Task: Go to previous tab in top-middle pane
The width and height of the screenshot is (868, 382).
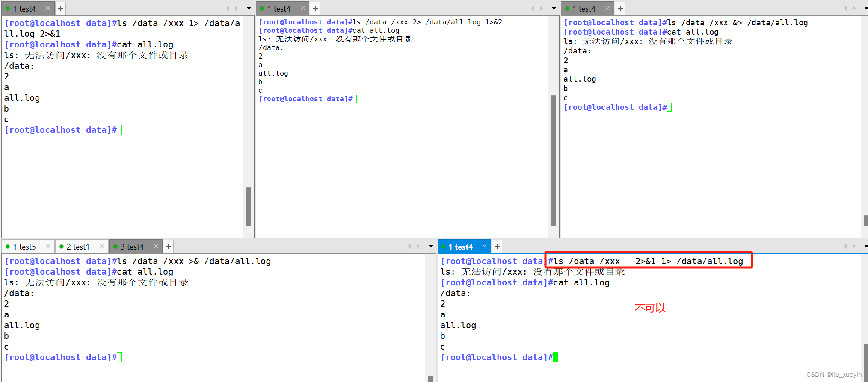Action: click(x=532, y=8)
